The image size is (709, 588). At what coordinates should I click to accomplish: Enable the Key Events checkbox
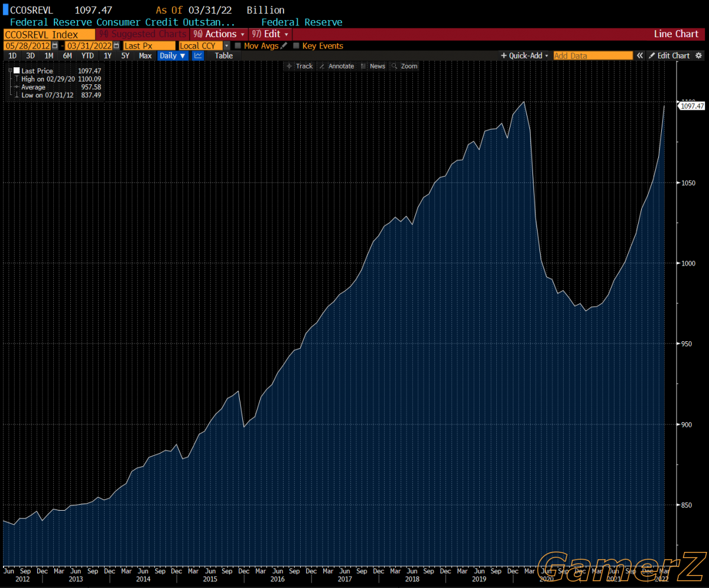coord(296,45)
